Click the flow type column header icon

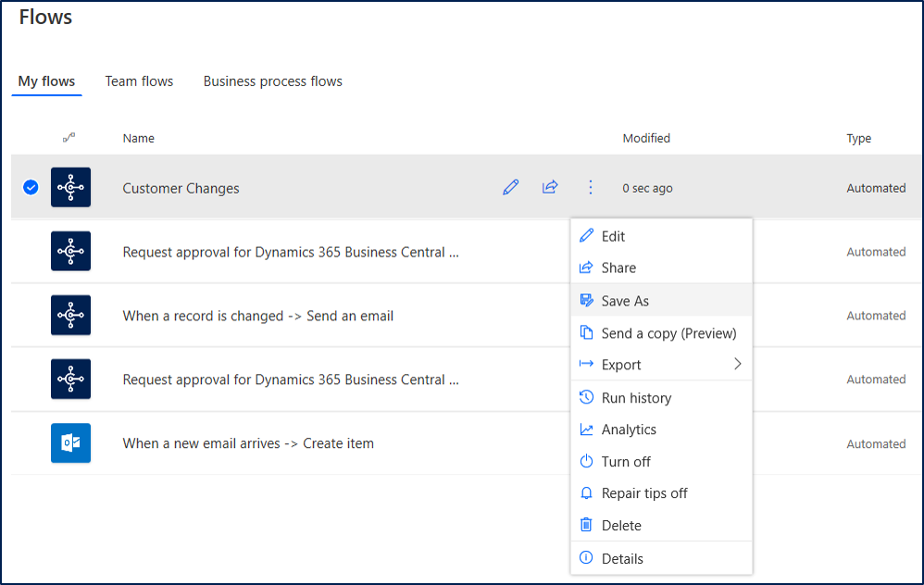click(x=69, y=138)
